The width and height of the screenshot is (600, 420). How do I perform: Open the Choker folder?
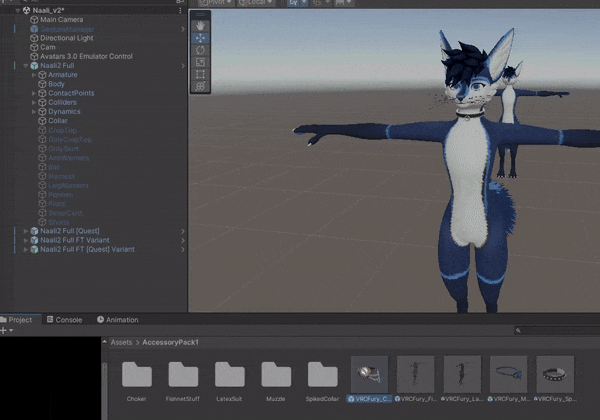(x=137, y=376)
